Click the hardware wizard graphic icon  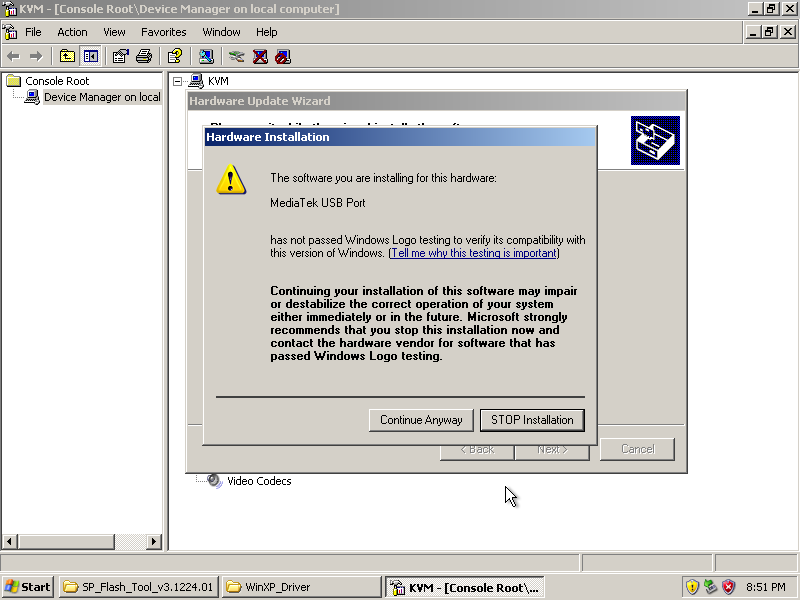655,140
